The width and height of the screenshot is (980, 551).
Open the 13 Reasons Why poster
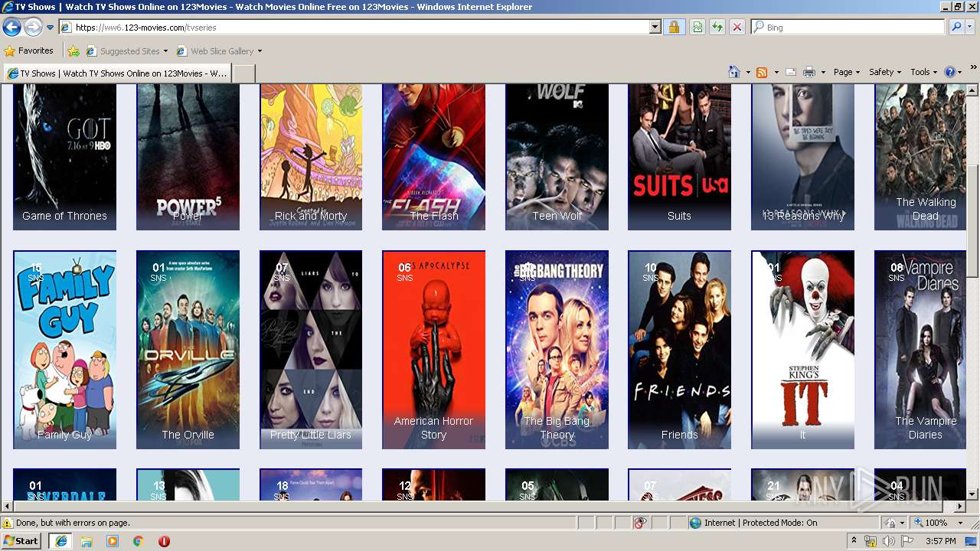[x=803, y=157]
